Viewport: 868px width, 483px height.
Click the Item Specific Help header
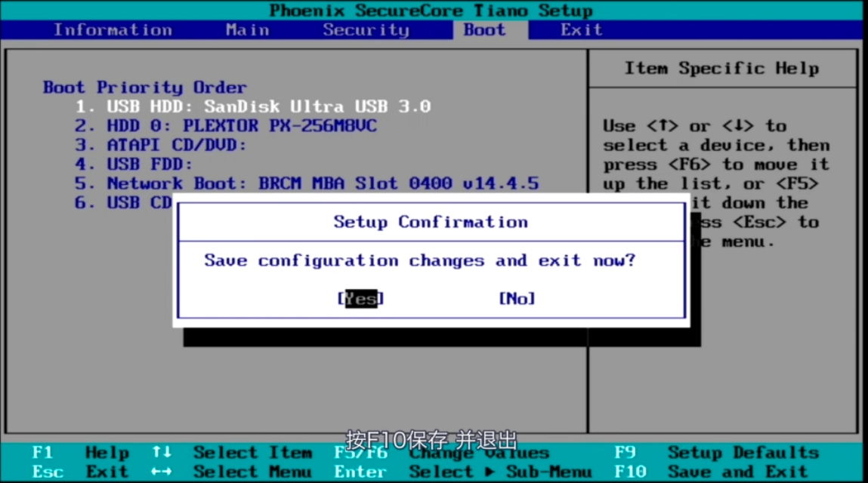(722, 68)
